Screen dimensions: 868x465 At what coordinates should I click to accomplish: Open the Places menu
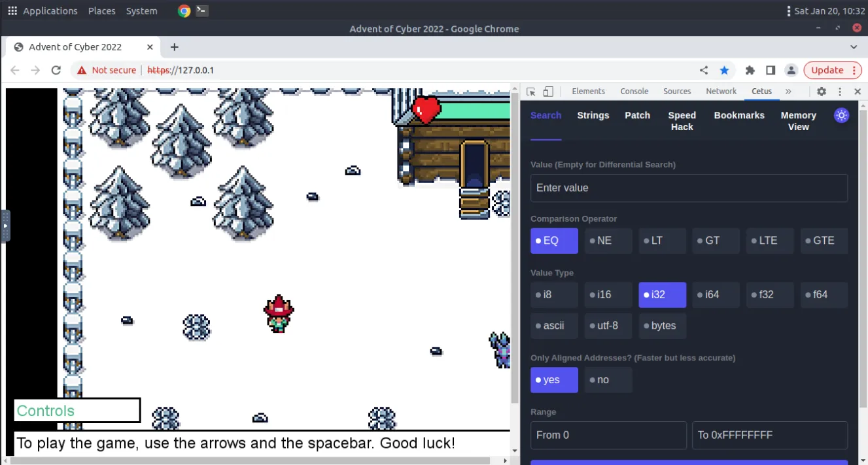point(102,10)
